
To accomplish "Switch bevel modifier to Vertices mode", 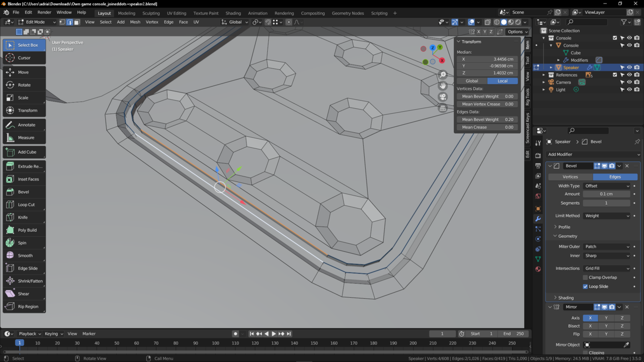I will tap(570, 177).
